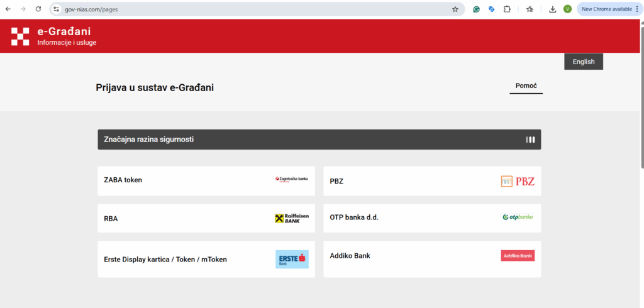Click the Informacije i usluge subtitle

pyautogui.click(x=67, y=42)
